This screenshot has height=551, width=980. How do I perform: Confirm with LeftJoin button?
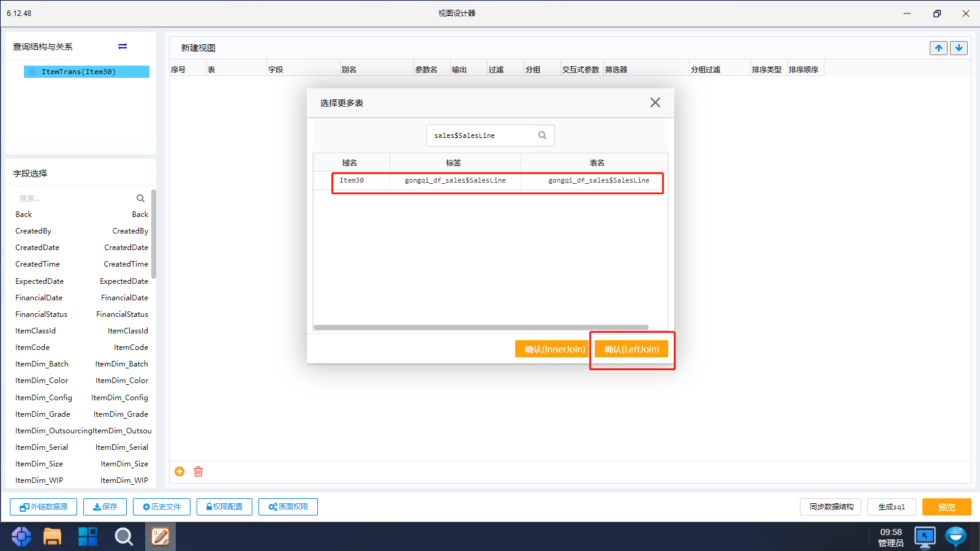(631, 349)
